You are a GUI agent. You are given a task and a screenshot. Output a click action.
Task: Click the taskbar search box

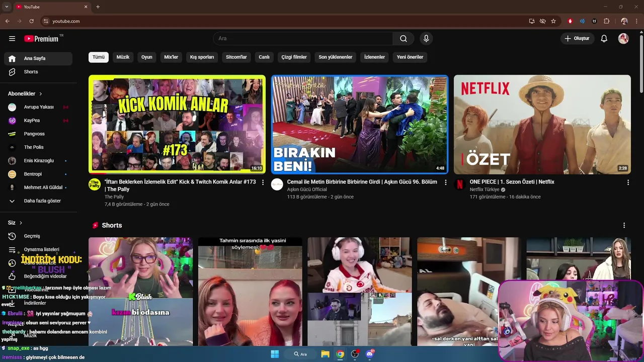[x=300, y=354]
